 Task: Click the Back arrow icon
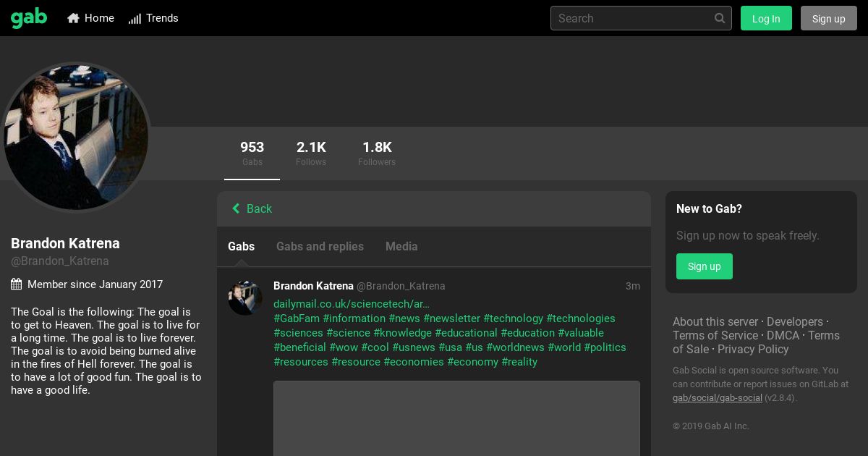click(236, 208)
